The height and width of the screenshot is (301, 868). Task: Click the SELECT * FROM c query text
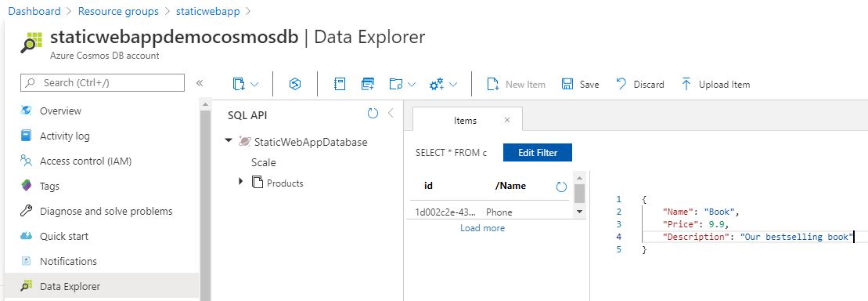tap(451, 152)
